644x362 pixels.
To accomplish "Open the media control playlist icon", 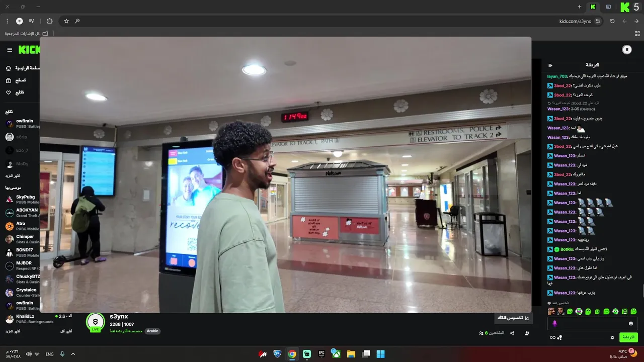I will coord(32,21).
